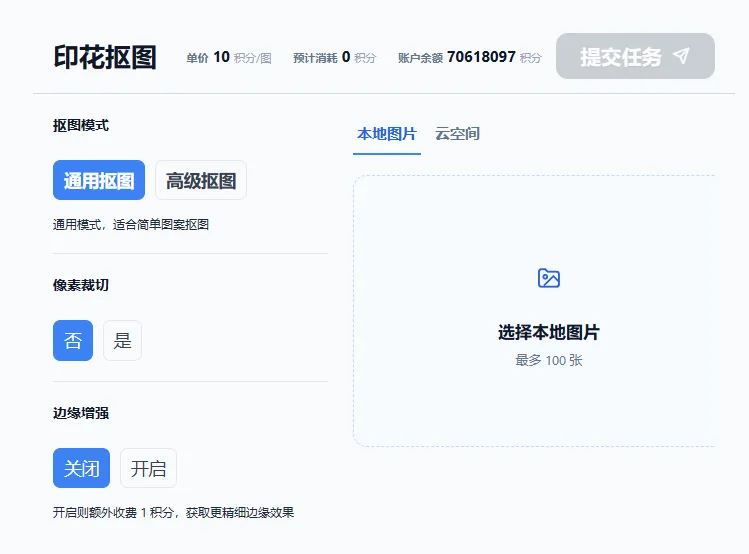Turn off edge enhancement with 关闭
The height and width of the screenshot is (554, 749).
pyautogui.click(x=82, y=469)
